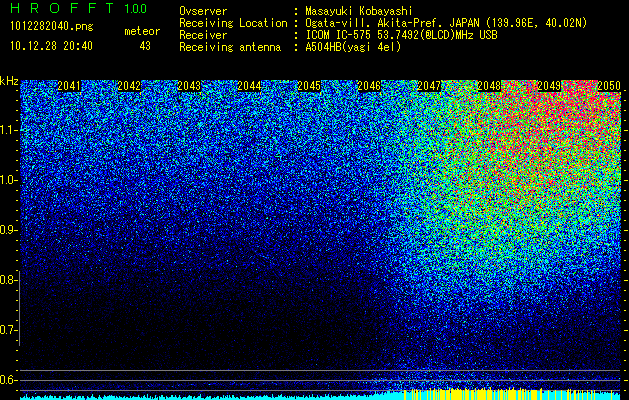Viewport: 629px width, 400px height.
Task: Click the Receiving Location label
Action: tap(233, 23)
